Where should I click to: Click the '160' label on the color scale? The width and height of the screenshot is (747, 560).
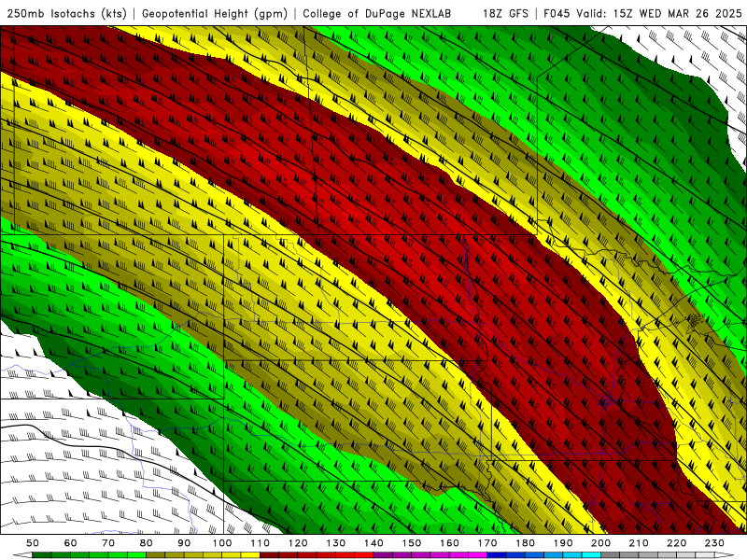coord(449,543)
